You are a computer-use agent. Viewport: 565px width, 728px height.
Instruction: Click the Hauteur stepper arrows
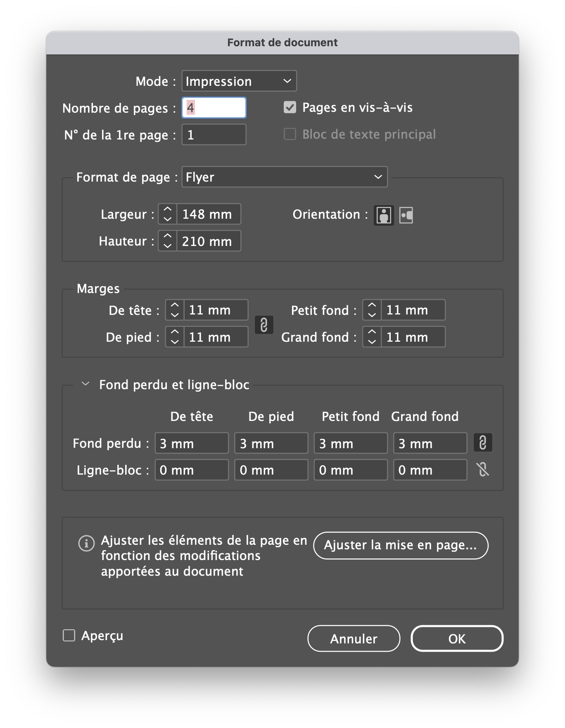pos(167,241)
